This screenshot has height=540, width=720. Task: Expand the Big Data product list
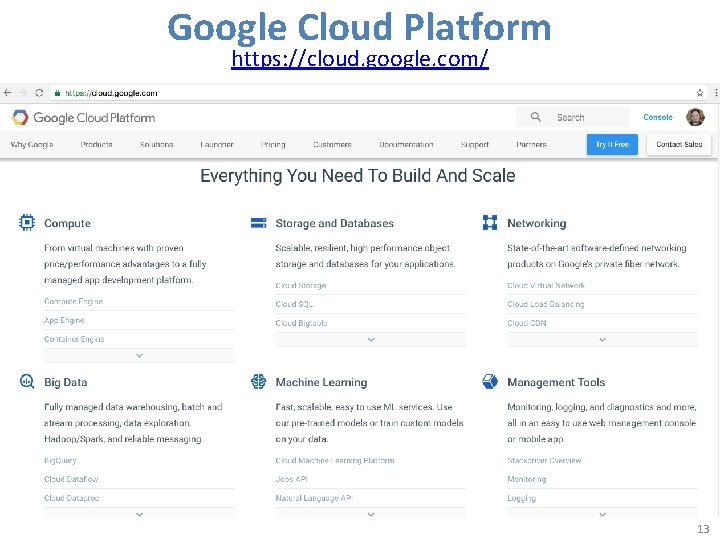click(140, 514)
